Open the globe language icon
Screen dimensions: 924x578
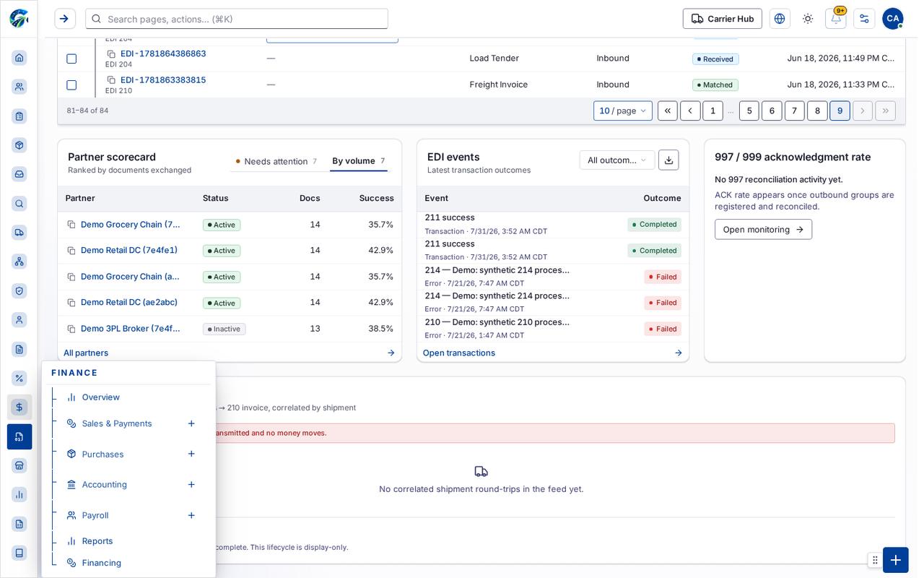tap(780, 19)
